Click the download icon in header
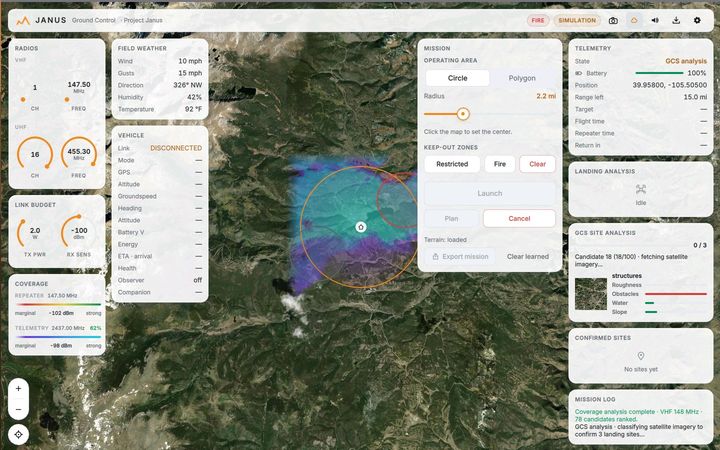The height and width of the screenshot is (450, 720). tap(676, 21)
